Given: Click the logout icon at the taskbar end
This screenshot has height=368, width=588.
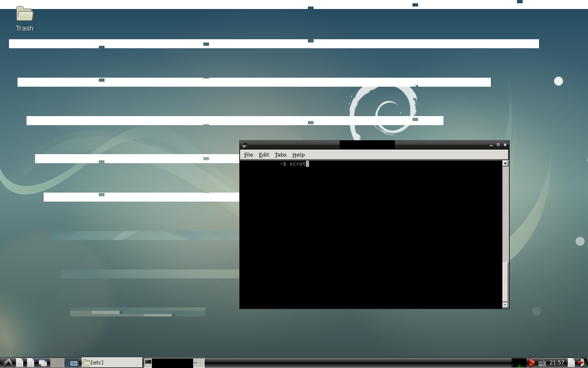Looking at the screenshot, I should (581, 363).
